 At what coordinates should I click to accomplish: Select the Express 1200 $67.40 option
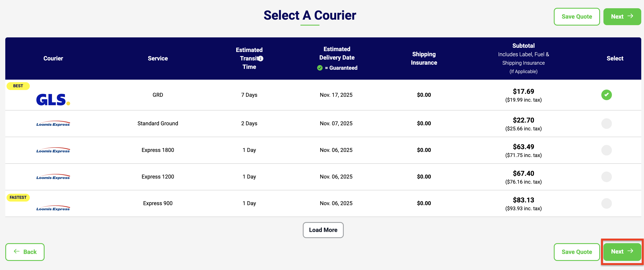[606, 177]
